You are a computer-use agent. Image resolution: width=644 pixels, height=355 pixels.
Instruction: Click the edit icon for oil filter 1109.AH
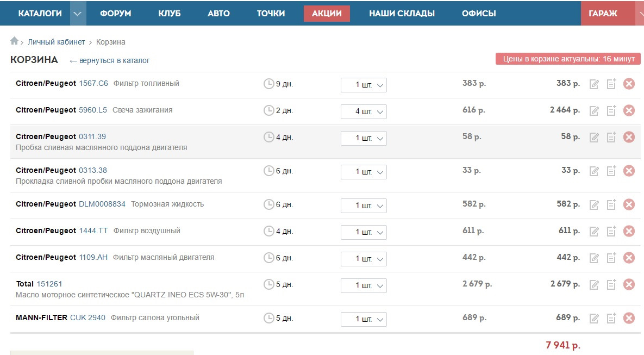tap(594, 258)
